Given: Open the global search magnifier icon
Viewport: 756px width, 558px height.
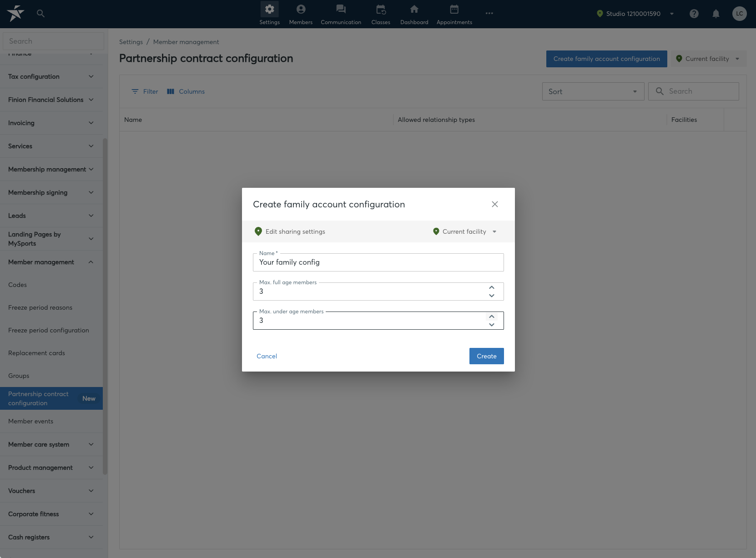Looking at the screenshot, I should coord(40,14).
